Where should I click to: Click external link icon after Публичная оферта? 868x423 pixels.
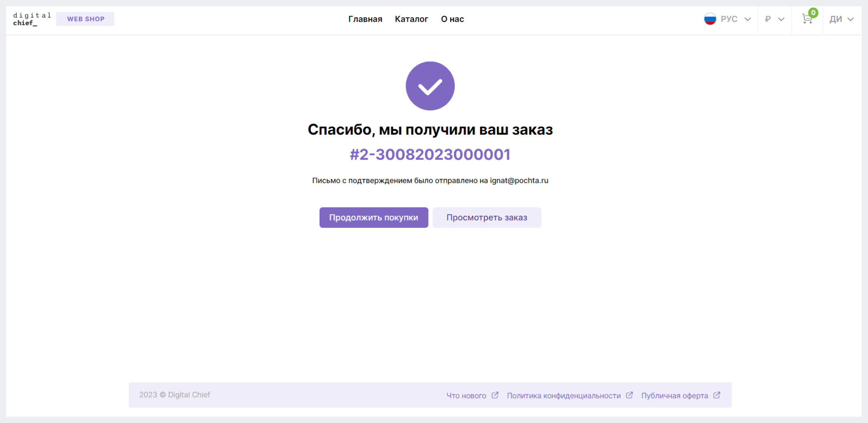click(717, 395)
